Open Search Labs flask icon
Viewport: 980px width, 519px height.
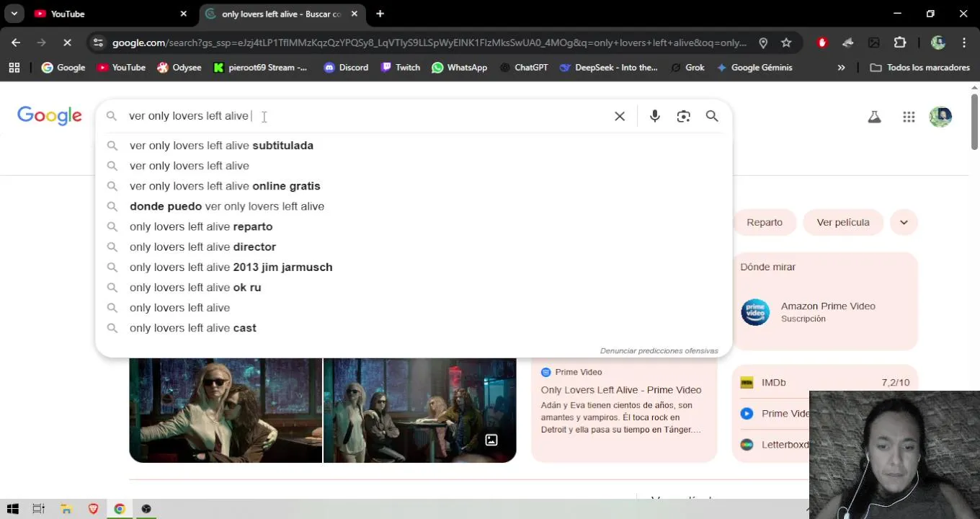pyautogui.click(x=874, y=116)
